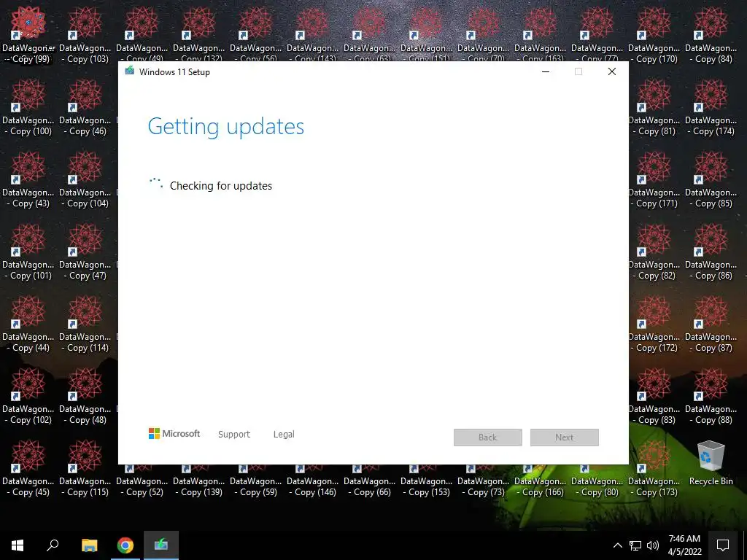
Task: Click DataWagon Copy (173) desktop icon
Action: pyautogui.click(x=654, y=469)
